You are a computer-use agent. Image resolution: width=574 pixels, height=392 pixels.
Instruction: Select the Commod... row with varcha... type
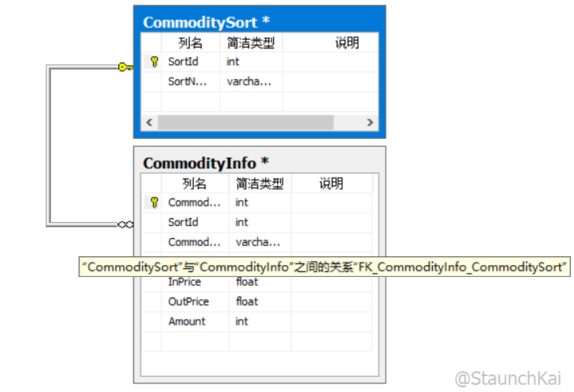pos(257,242)
